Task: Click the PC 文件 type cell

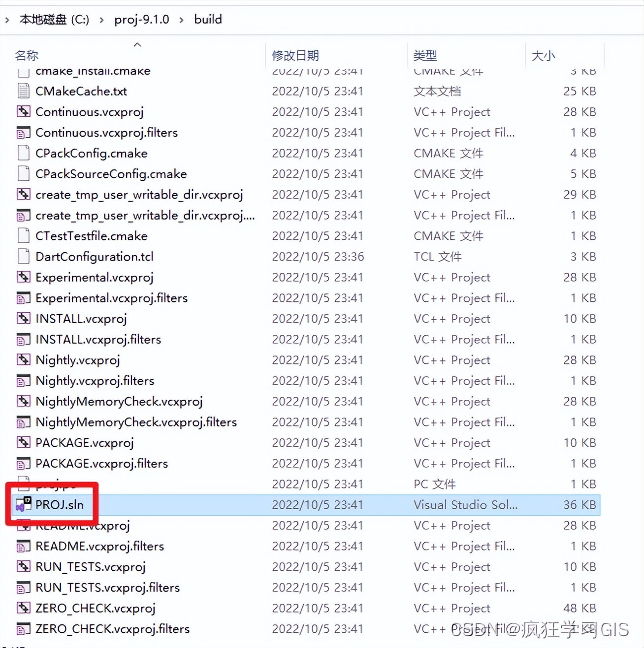Action: pos(435,484)
